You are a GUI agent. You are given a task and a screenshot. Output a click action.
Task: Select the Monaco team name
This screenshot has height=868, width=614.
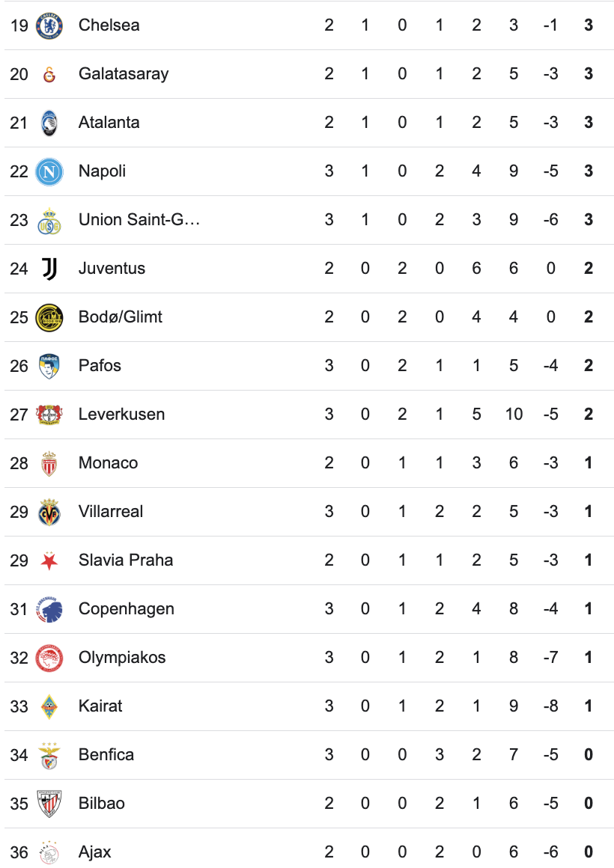pos(108,463)
